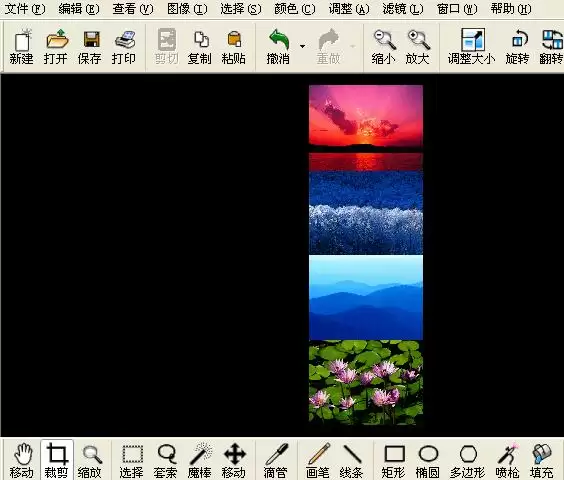Print with the 打印 toolbar icon
Screen dimensions: 564x480
pos(124,47)
